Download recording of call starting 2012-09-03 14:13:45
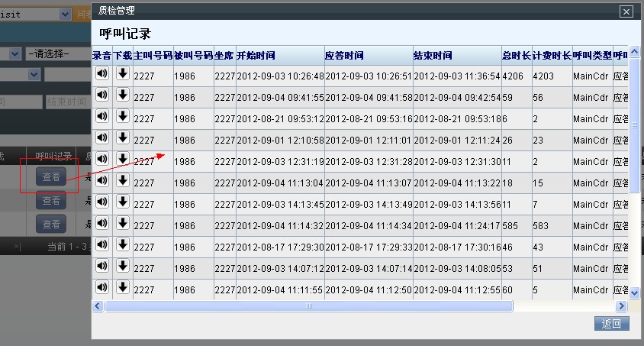The image size is (644, 346). pos(122,202)
